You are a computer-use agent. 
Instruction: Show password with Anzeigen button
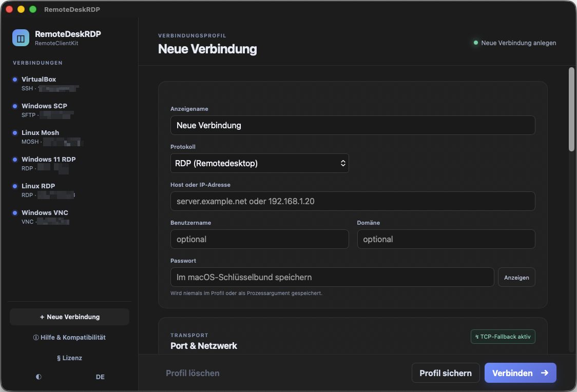click(516, 277)
